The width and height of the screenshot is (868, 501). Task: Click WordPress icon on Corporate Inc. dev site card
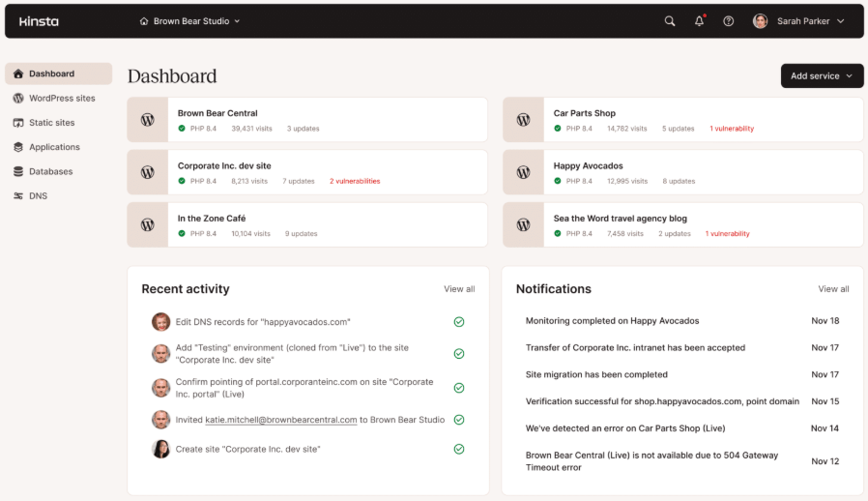pyautogui.click(x=147, y=172)
